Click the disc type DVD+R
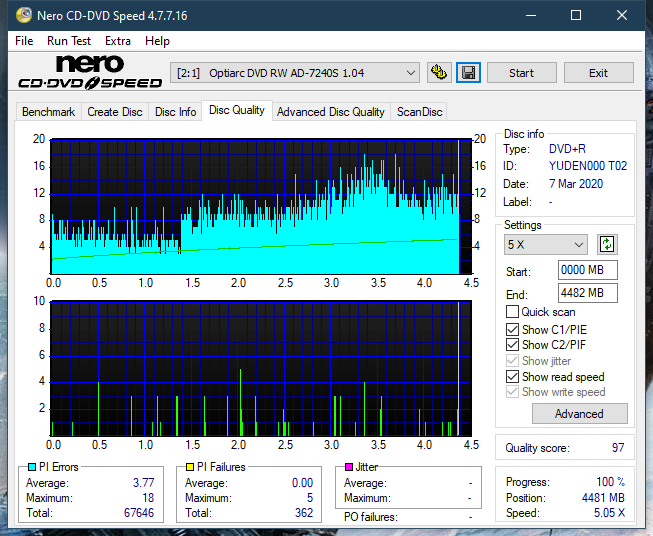 [567, 149]
